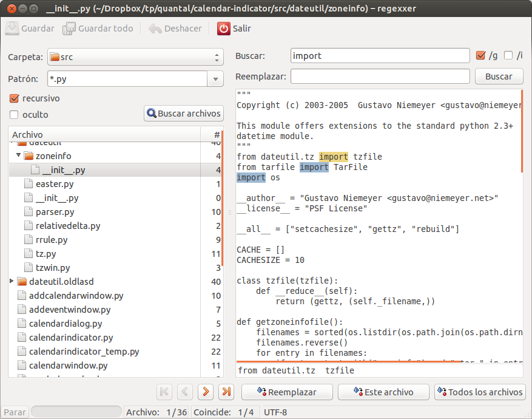This screenshot has height=419, width=532.
Task: Go to the first match file button
Action: click(164, 392)
